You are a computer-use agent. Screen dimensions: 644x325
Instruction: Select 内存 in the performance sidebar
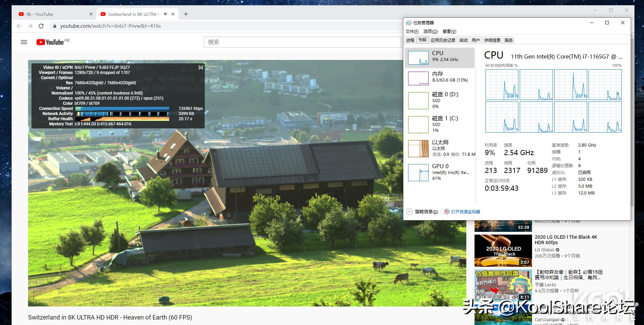[440, 78]
